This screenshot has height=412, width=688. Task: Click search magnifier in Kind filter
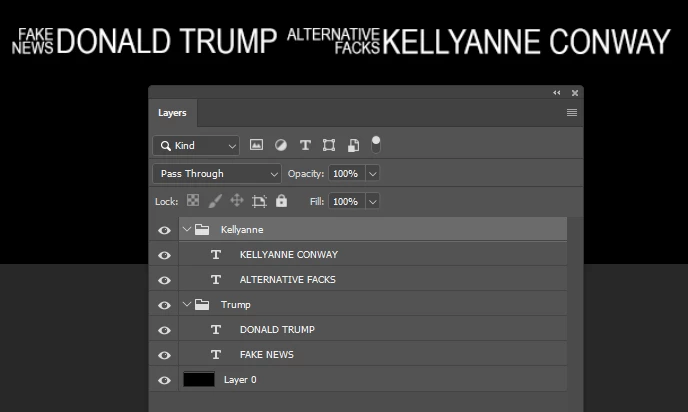tap(165, 146)
